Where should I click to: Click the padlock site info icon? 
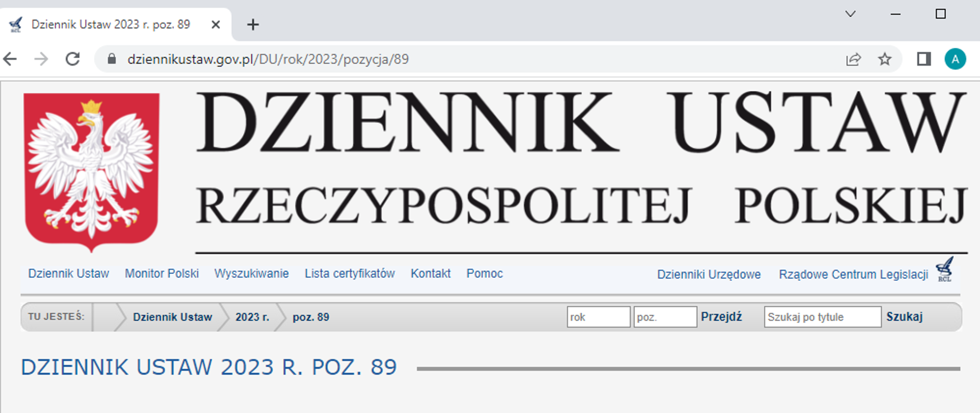[x=112, y=59]
